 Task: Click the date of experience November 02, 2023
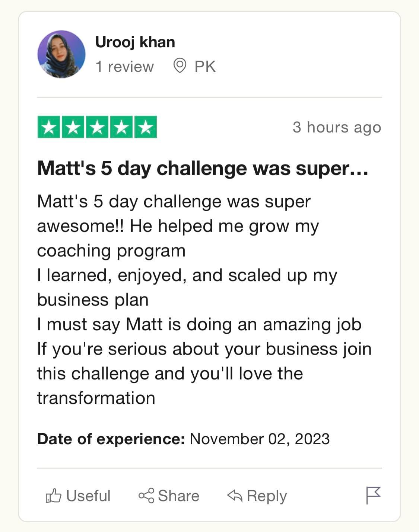tap(260, 439)
